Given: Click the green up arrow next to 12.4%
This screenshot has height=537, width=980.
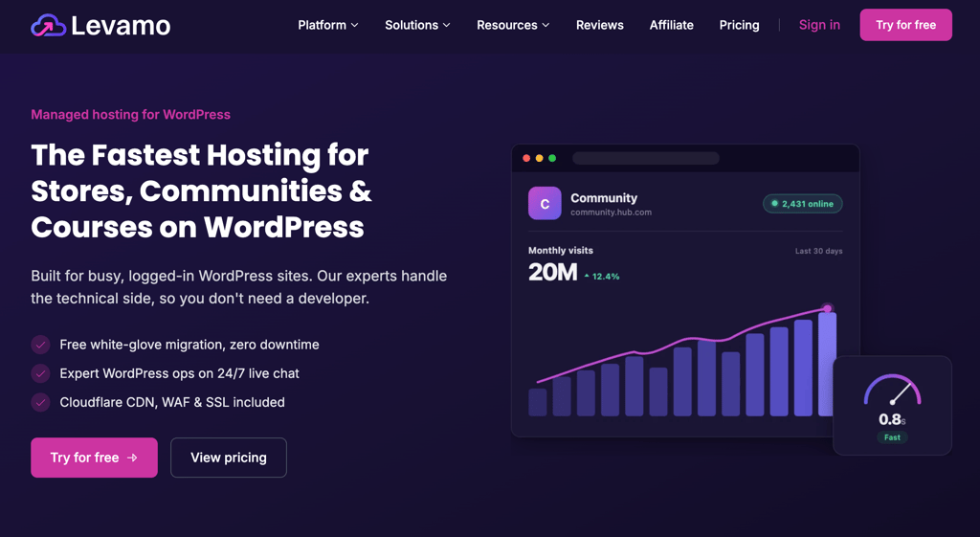Looking at the screenshot, I should point(587,276).
